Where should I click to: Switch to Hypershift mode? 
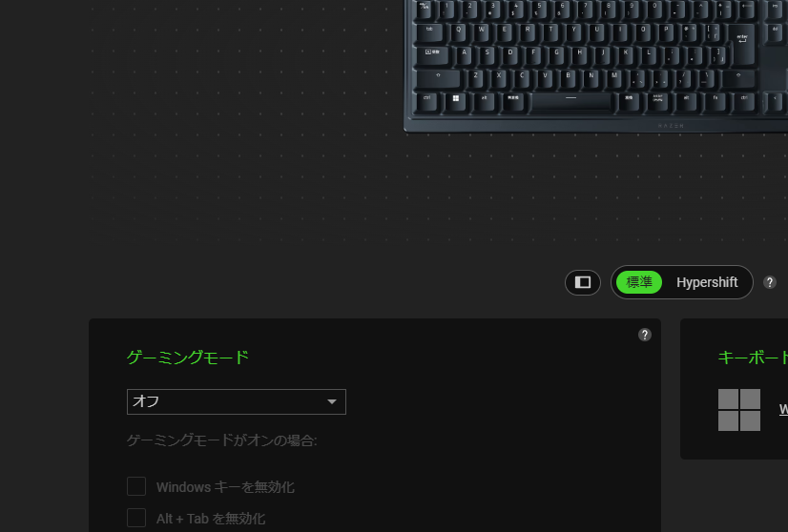[x=707, y=282]
